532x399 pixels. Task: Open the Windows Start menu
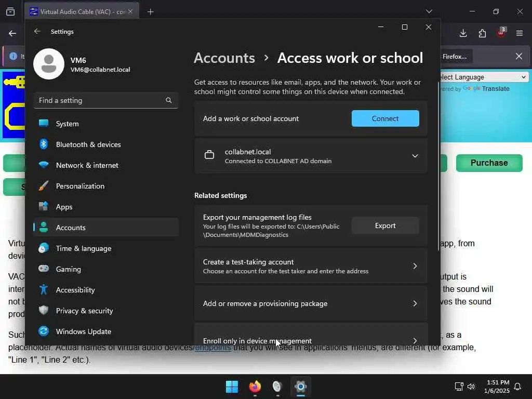tap(232, 387)
